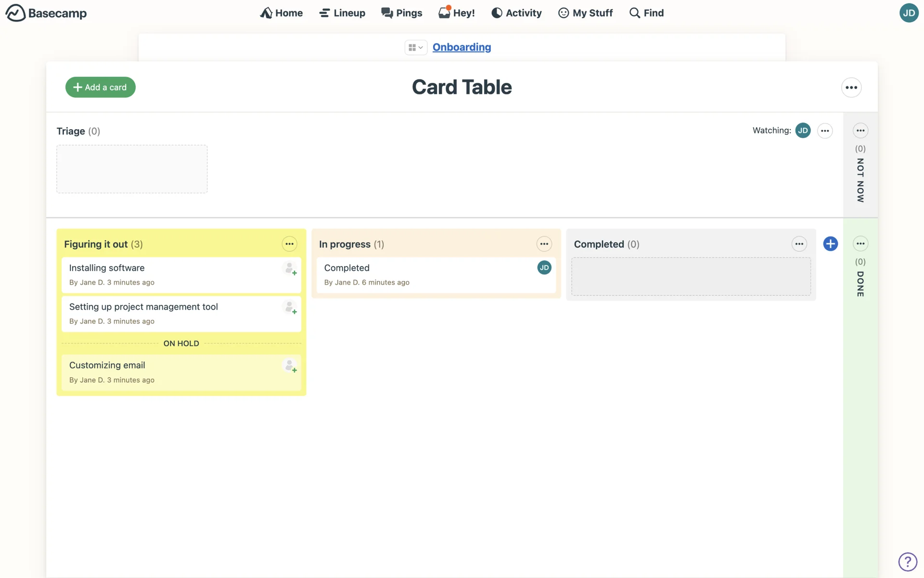
Task: Click the Basecamp logo icon
Action: (15, 13)
